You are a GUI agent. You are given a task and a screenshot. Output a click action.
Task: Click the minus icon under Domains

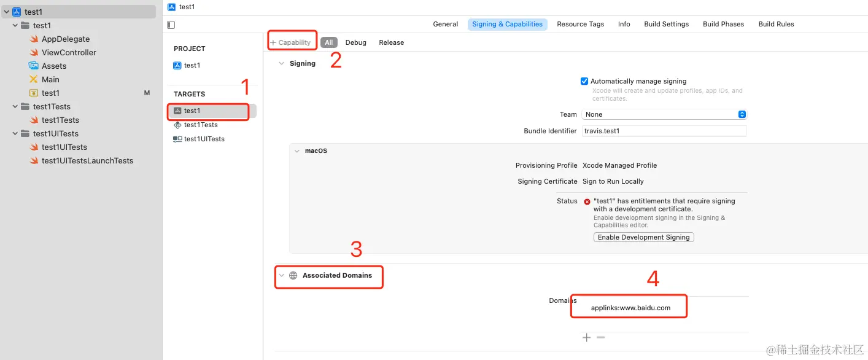(600, 337)
